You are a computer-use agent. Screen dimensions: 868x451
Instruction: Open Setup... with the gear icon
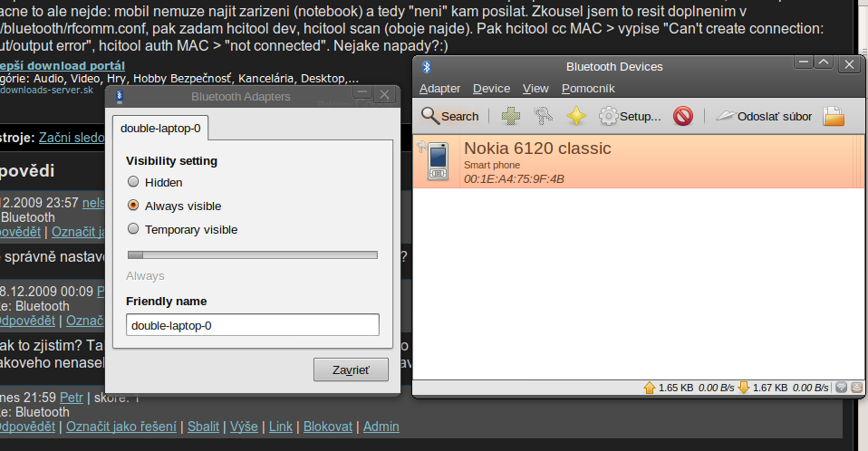[x=630, y=116]
